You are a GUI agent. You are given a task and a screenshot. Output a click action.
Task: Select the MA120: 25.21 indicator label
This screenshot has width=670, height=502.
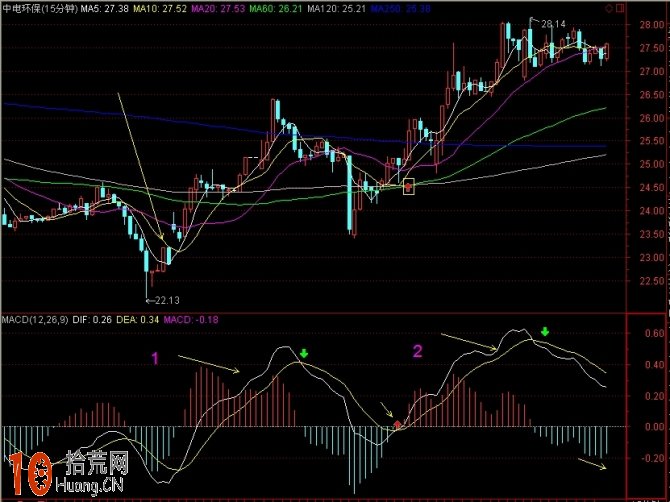337,9
